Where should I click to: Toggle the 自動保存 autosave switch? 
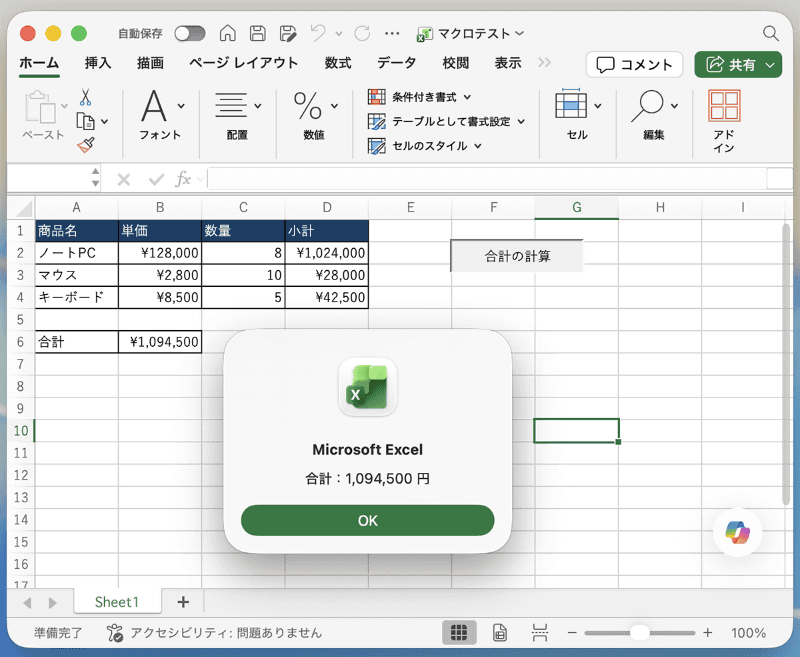[190, 34]
